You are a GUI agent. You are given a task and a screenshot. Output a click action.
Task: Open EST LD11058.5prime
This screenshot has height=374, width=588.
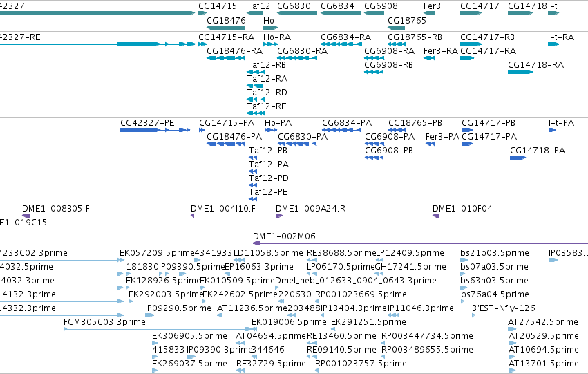[x=268, y=253]
